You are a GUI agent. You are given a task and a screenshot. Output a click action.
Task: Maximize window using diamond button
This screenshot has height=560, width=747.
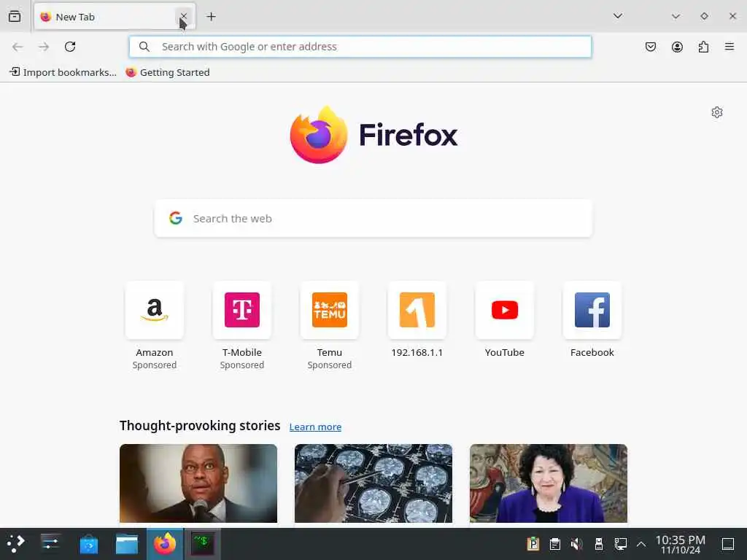(x=704, y=16)
